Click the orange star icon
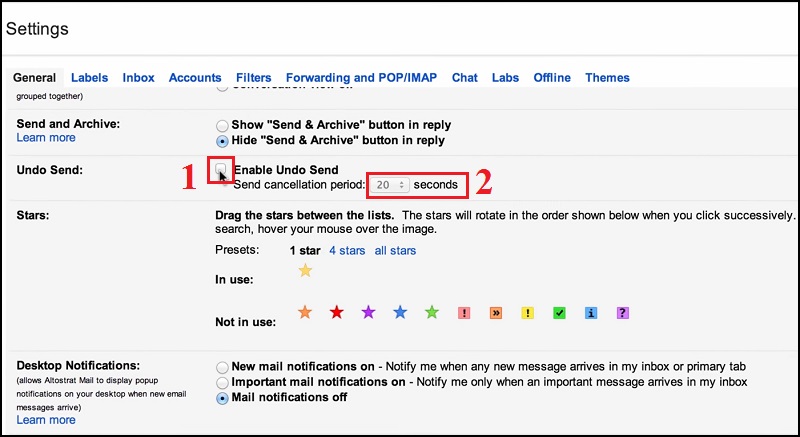800x437 pixels. [x=305, y=313]
